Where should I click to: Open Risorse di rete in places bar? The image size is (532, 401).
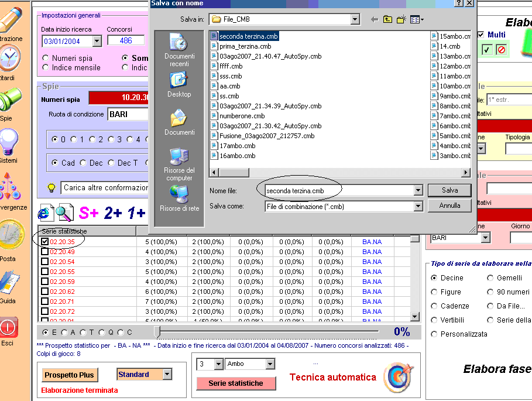click(x=179, y=199)
